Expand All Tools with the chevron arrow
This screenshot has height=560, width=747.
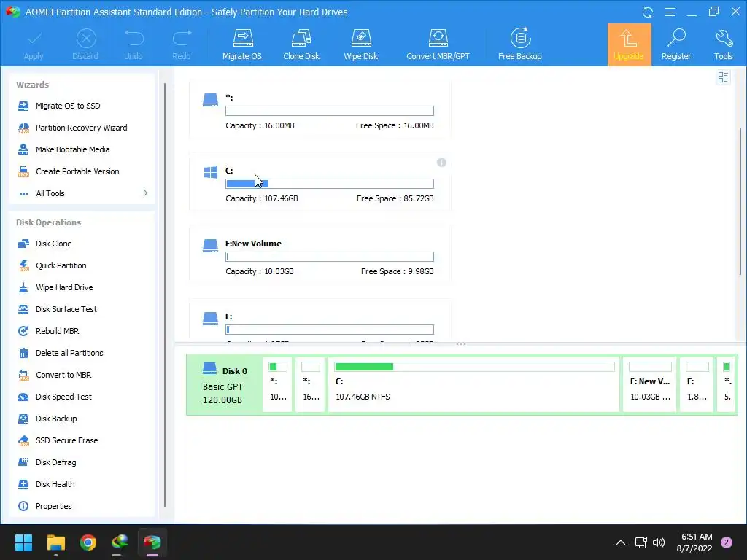(145, 192)
